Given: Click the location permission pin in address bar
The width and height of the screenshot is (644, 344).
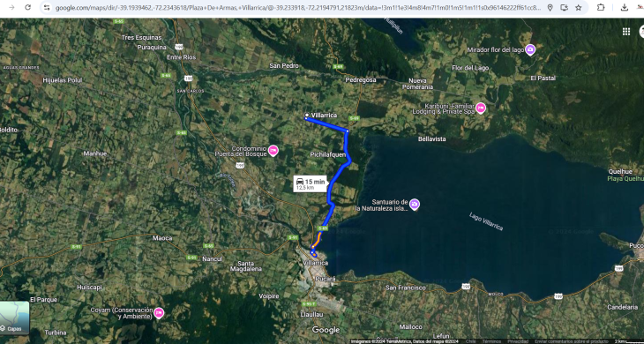Looking at the screenshot, I should (550, 7).
